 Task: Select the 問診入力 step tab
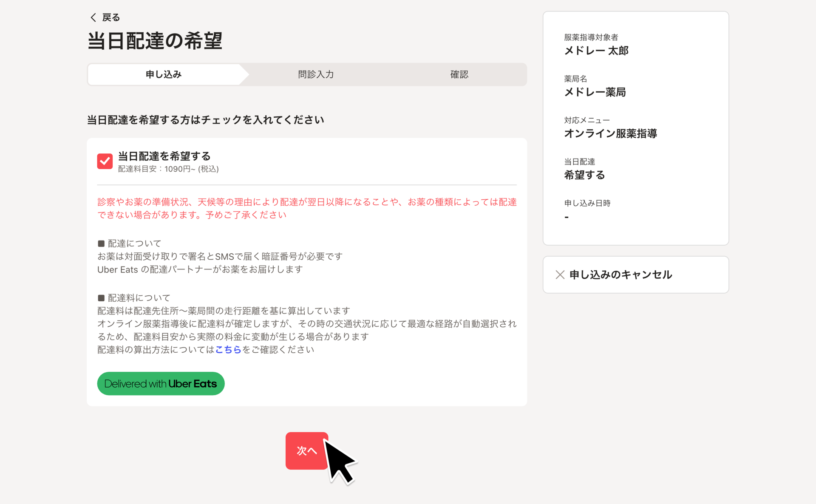pos(316,75)
